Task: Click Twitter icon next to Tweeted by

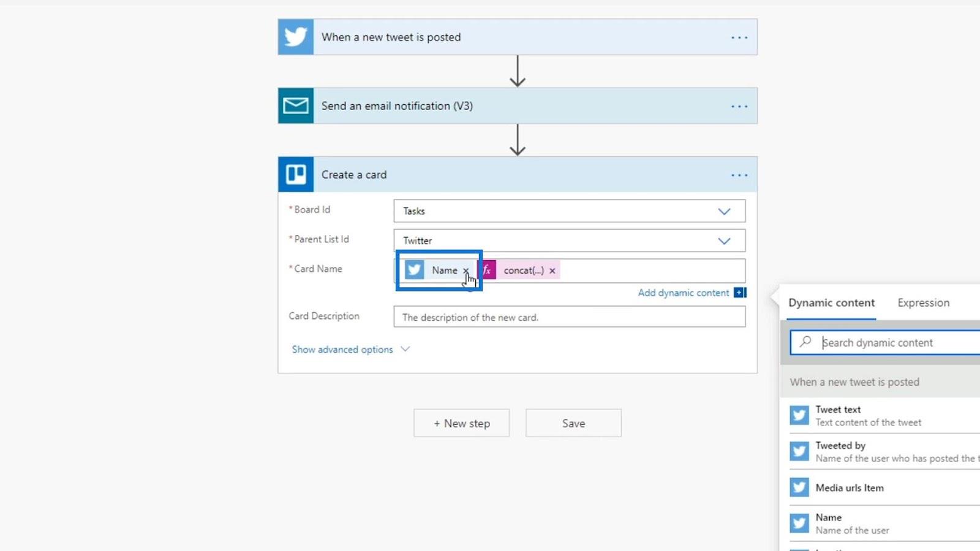Action: (799, 452)
